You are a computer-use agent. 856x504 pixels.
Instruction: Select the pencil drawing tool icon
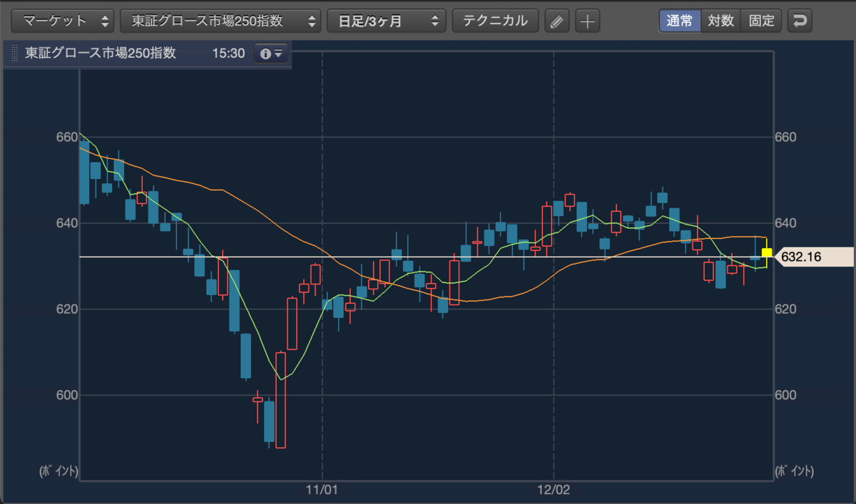click(x=557, y=21)
